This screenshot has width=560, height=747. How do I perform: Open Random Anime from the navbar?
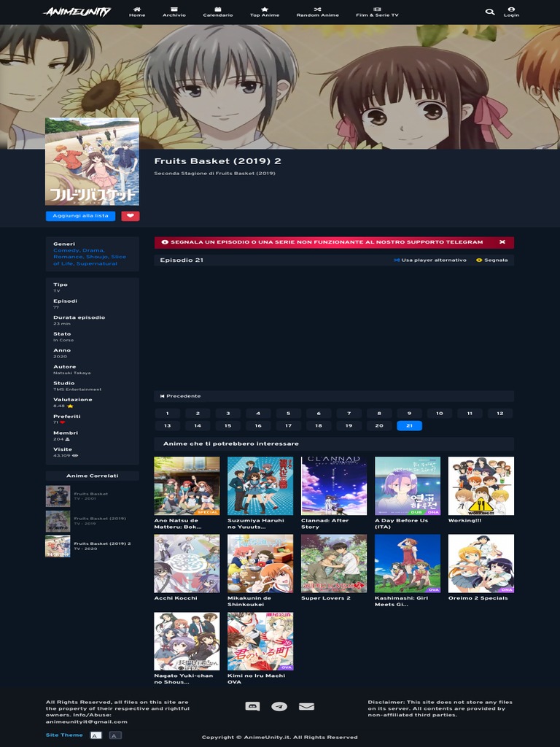click(318, 12)
